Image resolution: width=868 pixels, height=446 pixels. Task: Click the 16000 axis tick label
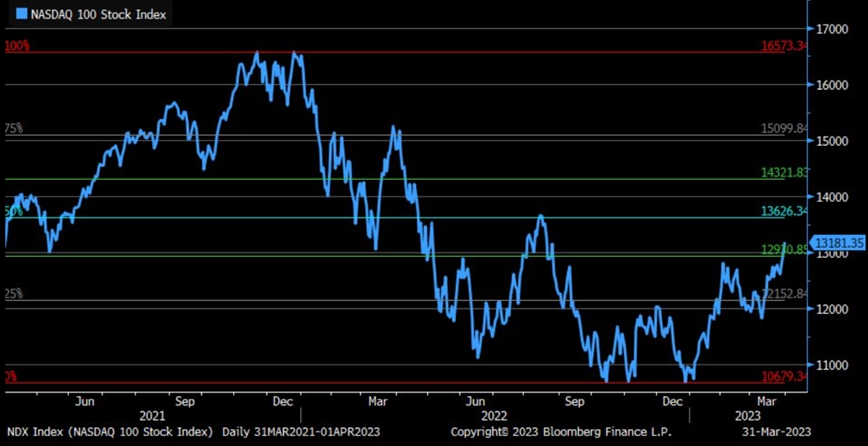(831, 85)
